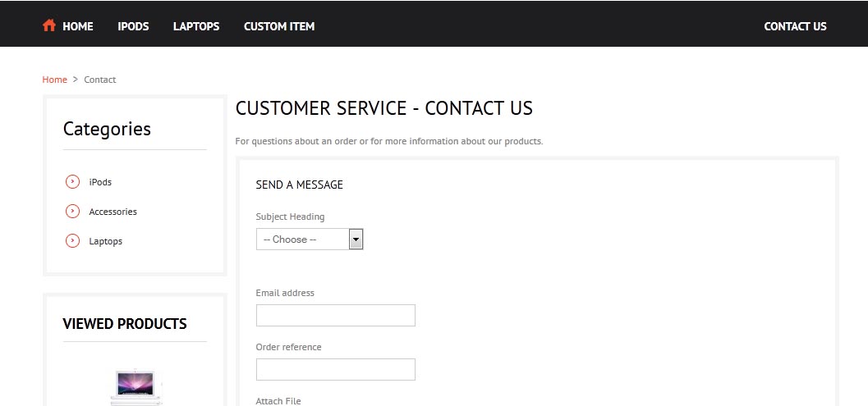Open the Subject Heading "-- Choose --" dropdown

[302, 239]
